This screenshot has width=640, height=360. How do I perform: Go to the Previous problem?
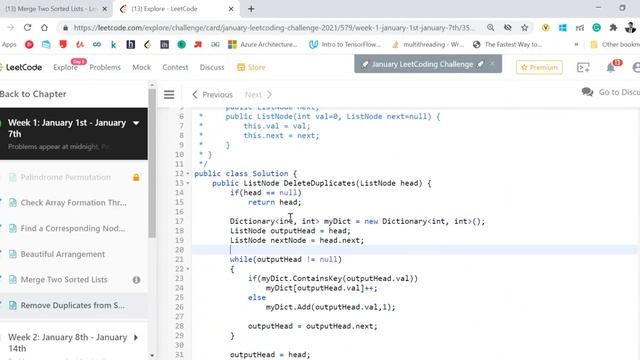(x=212, y=95)
